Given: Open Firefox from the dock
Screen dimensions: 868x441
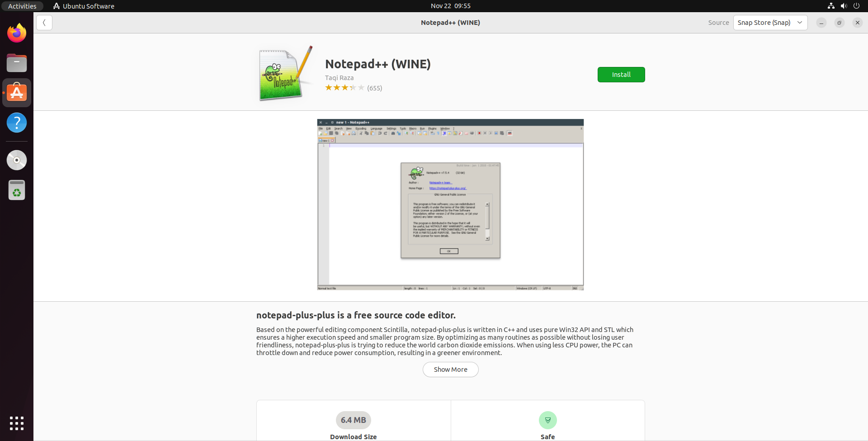Looking at the screenshot, I should click(17, 33).
